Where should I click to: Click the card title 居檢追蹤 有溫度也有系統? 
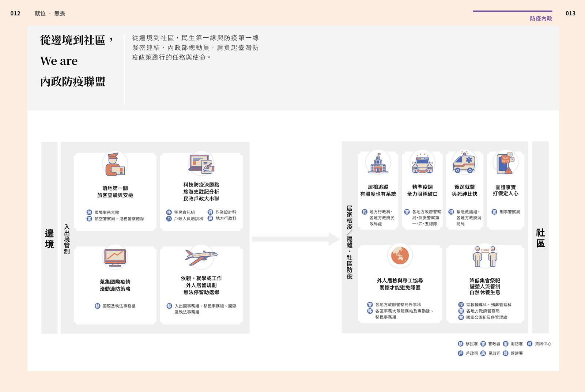[378, 191]
